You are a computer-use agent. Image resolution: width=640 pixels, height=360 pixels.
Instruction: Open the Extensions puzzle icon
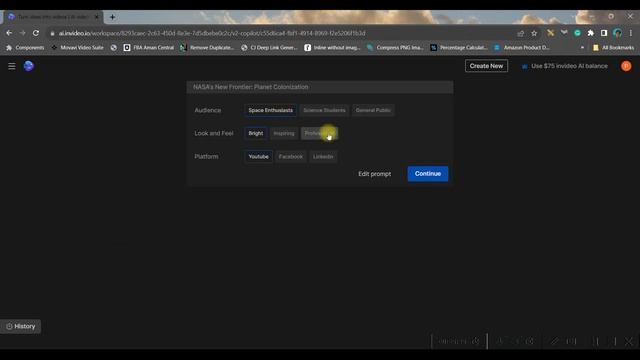591,33
